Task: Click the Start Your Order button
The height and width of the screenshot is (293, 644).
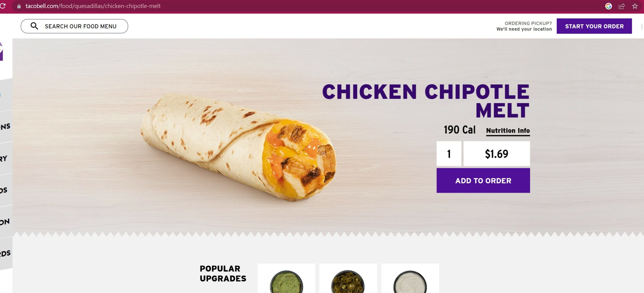Action: (x=594, y=26)
